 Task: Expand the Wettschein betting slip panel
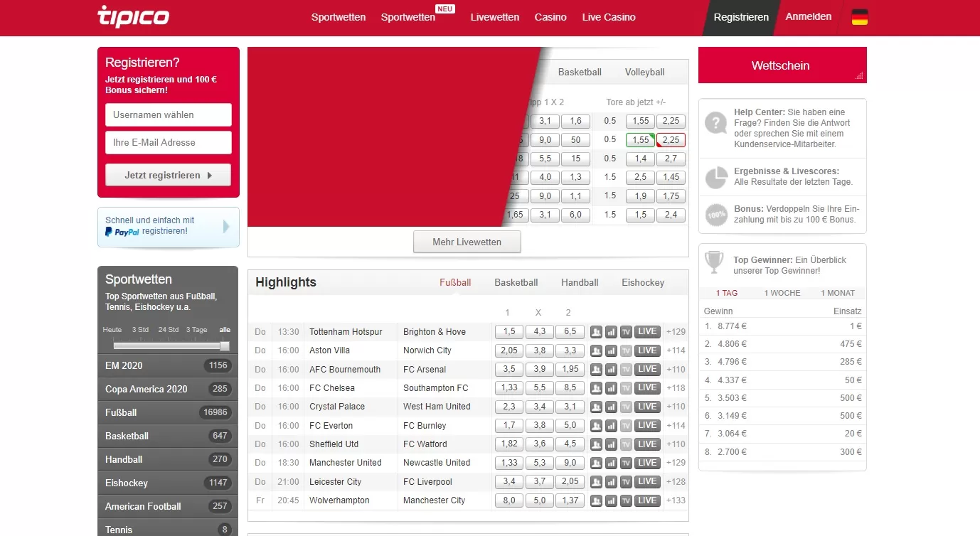[x=782, y=65]
